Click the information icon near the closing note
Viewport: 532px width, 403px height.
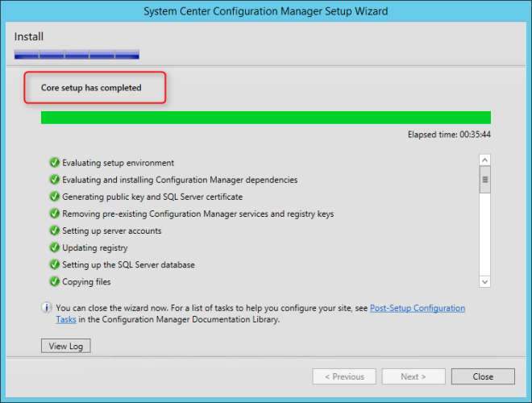(x=48, y=308)
